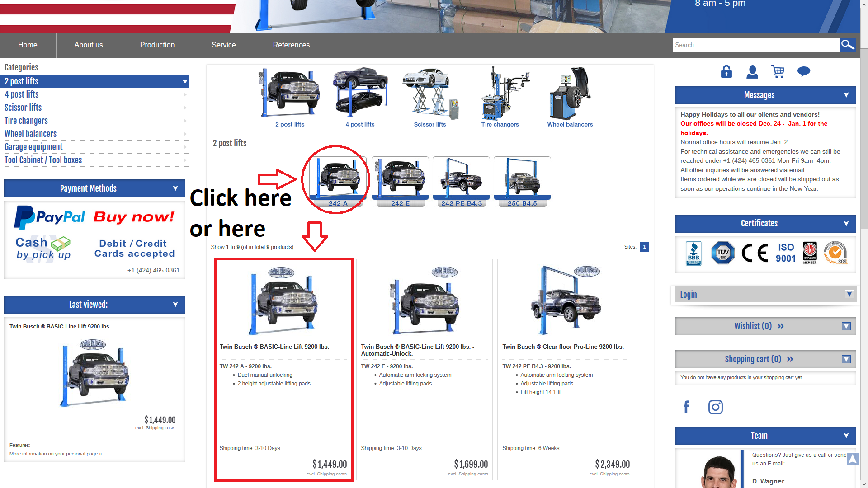Viewport: 868px width, 488px height.
Task: Click the scroll-to-top arrow button
Action: click(x=852, y=459)
